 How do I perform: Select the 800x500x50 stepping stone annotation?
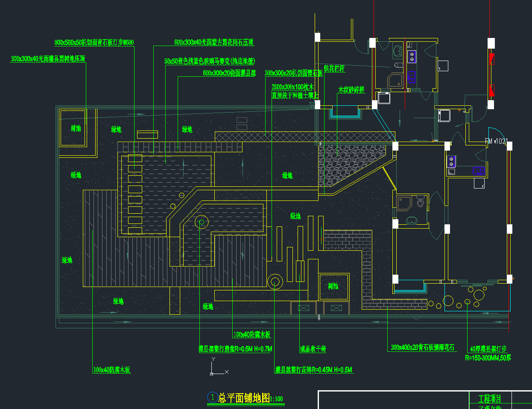[94, 43]
